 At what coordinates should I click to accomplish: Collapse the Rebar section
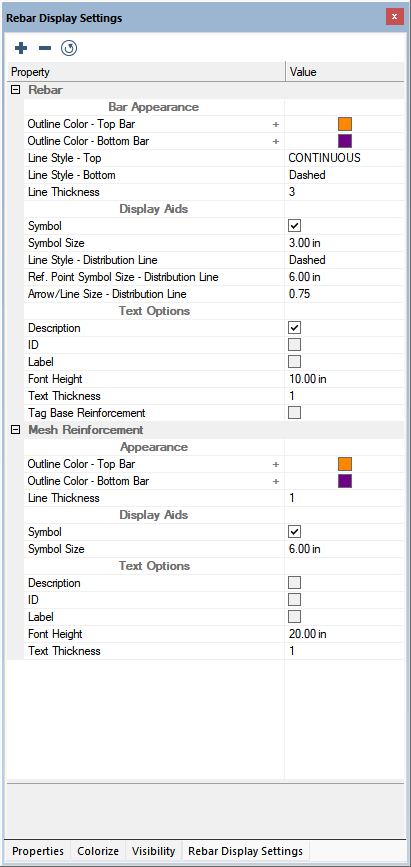click(15, 90)
